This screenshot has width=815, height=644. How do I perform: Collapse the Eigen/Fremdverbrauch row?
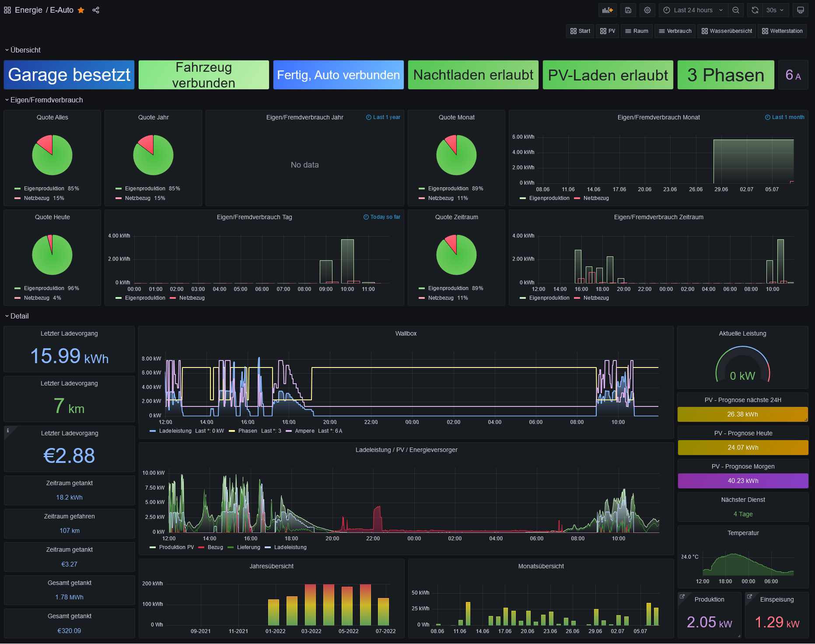pos(44,100)
